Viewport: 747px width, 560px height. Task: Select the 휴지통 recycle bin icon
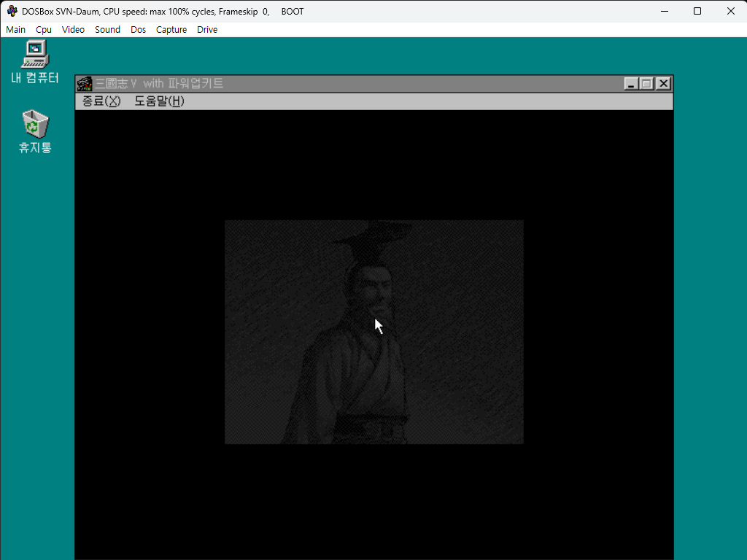coord(35,131)
